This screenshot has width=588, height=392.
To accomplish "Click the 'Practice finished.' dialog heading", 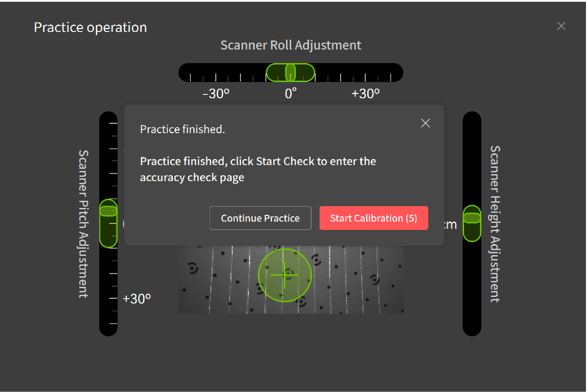I will 183,129.
